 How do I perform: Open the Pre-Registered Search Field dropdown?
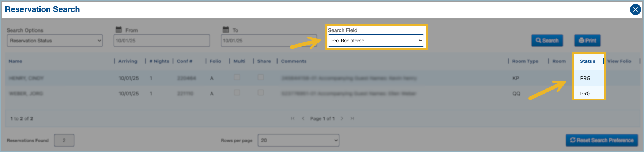(376, 41)
